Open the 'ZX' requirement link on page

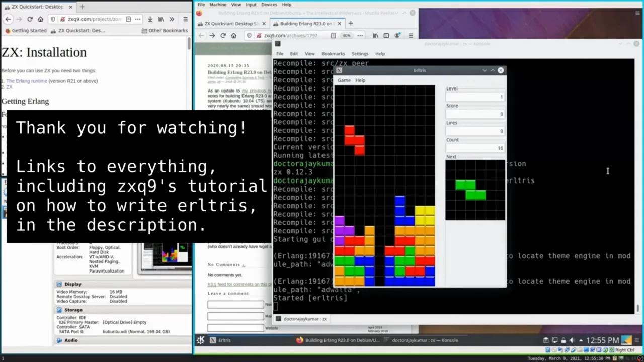[x=9, y=87]
